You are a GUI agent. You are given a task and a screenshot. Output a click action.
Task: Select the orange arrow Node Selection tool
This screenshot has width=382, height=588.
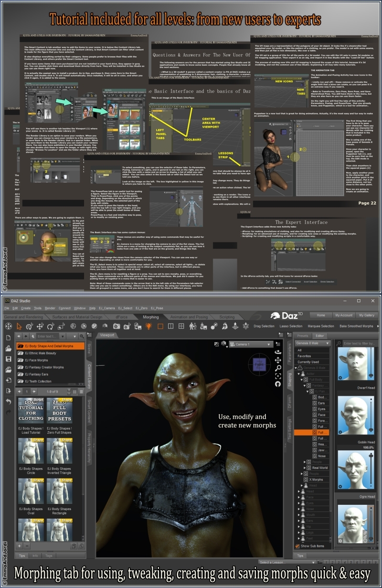pos(20,326)
